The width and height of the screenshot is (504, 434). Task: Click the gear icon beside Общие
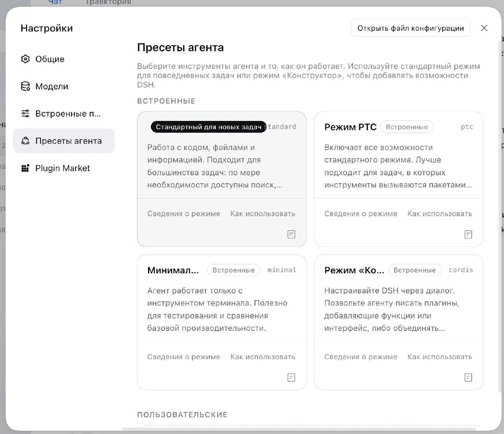25,59
